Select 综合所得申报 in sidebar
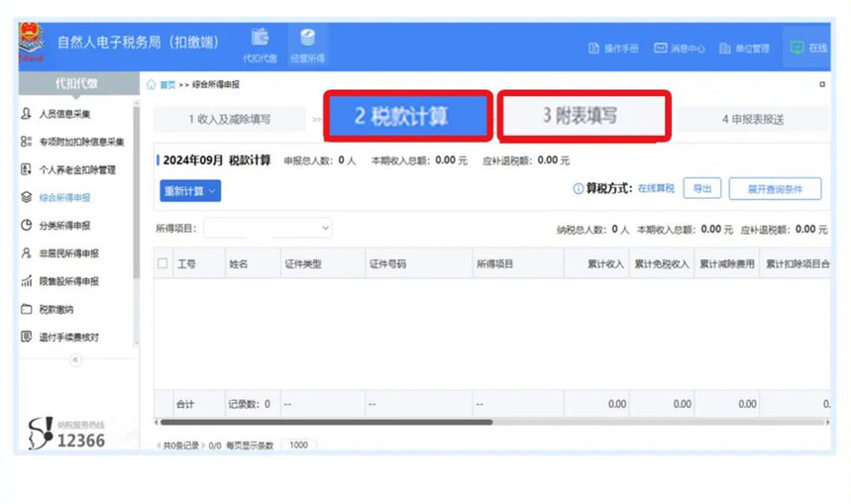The height and width of the screenshot is (504, 851). coord(64,197)
